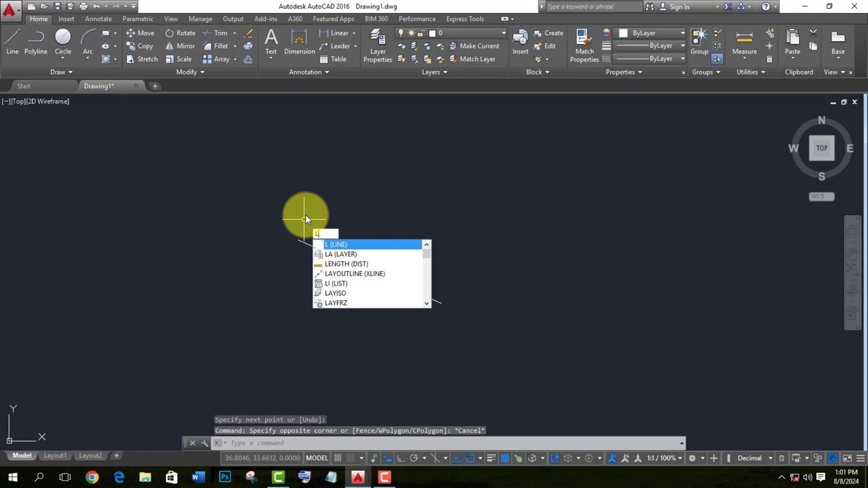This screenshot has height=488, width=868.
Task: Expand the Utilities panel dropdown
Action: tap(751, 72)
